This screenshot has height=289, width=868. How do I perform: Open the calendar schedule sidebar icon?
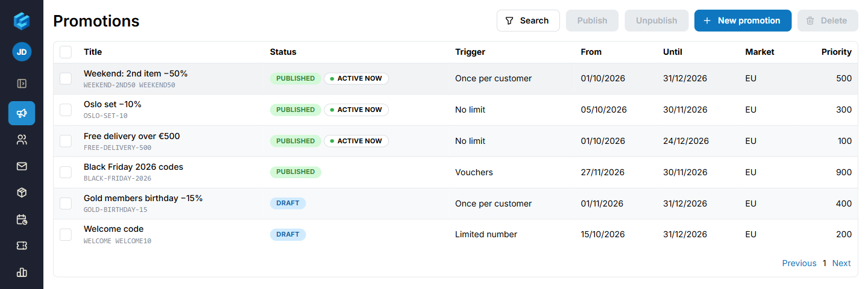click(22, 219)
